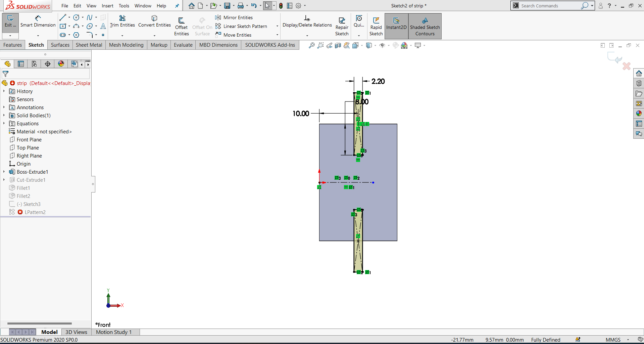Click Linear Sketch Pattern tool
Image resolution: width=644 pixels, height=344 pixels.
click(x=242, y=26)
